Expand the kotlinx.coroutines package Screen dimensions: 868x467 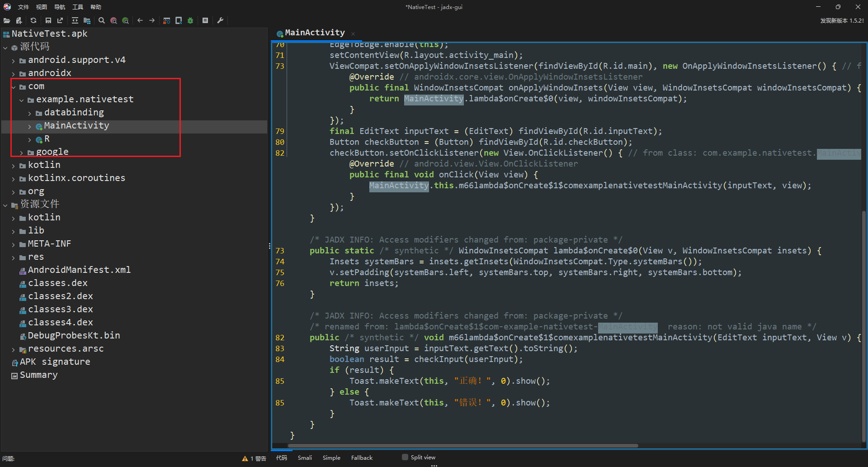14,179
